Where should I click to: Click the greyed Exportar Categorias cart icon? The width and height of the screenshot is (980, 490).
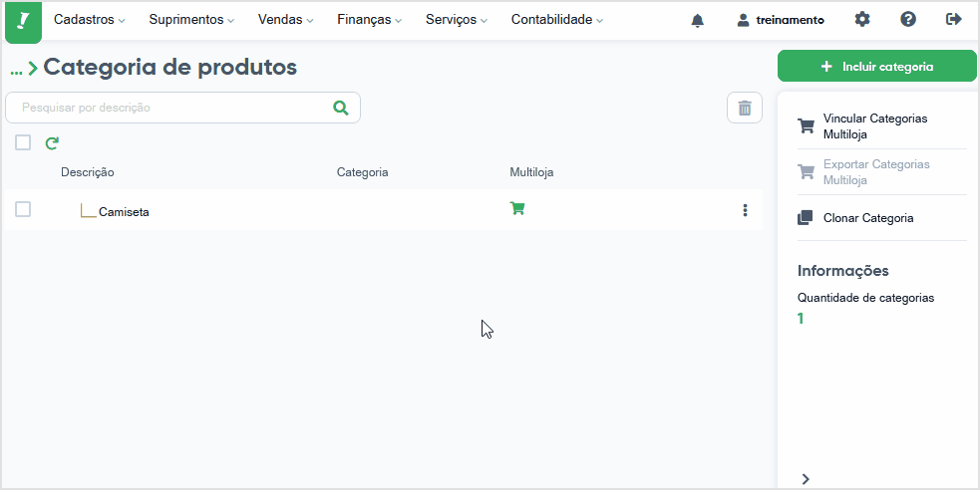click(807, 172)
